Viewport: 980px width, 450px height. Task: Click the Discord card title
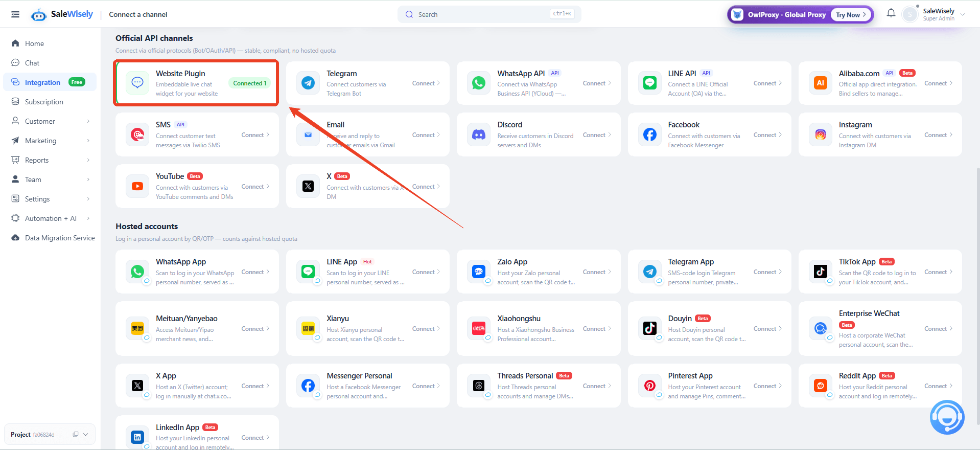tap(510, 125)
